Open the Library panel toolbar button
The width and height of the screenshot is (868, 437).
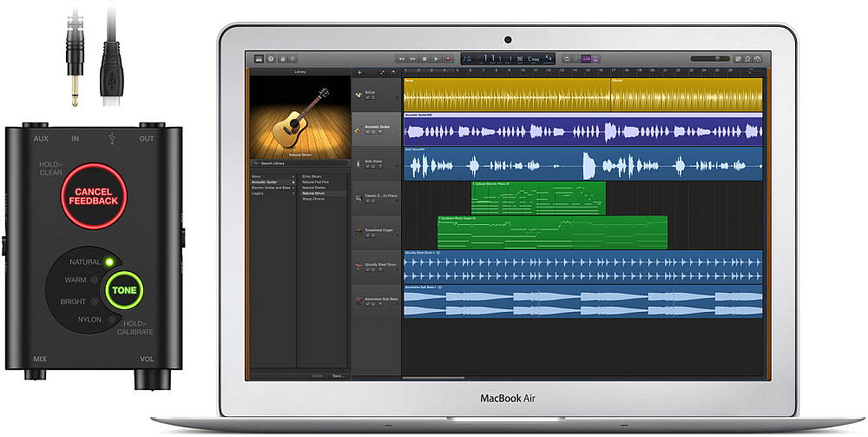pos(258,58)
